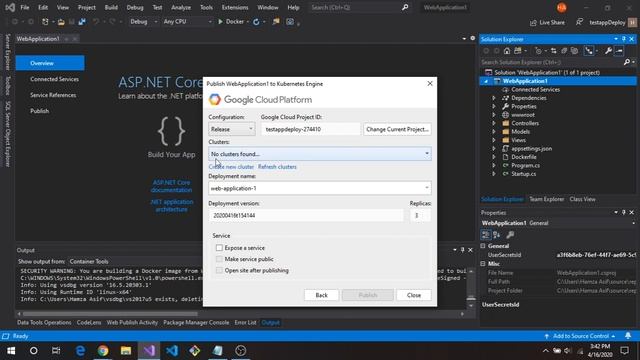Viewport: 640px width, 360px height.
Task: Click the Categorized icon in Properties panel
Action: (x=485, y=235)
